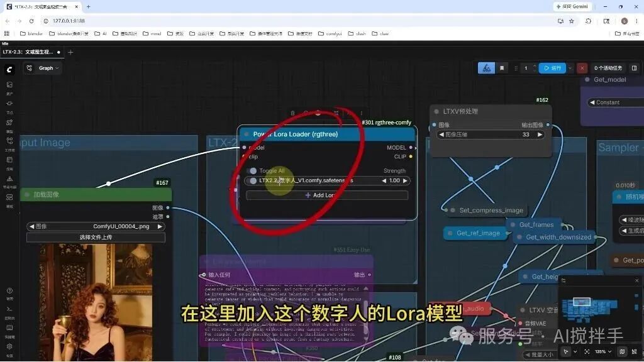Screen dimensions: 644x362
Task: Open the blender bookmarks folder
Action: click(x=31, y=34)
